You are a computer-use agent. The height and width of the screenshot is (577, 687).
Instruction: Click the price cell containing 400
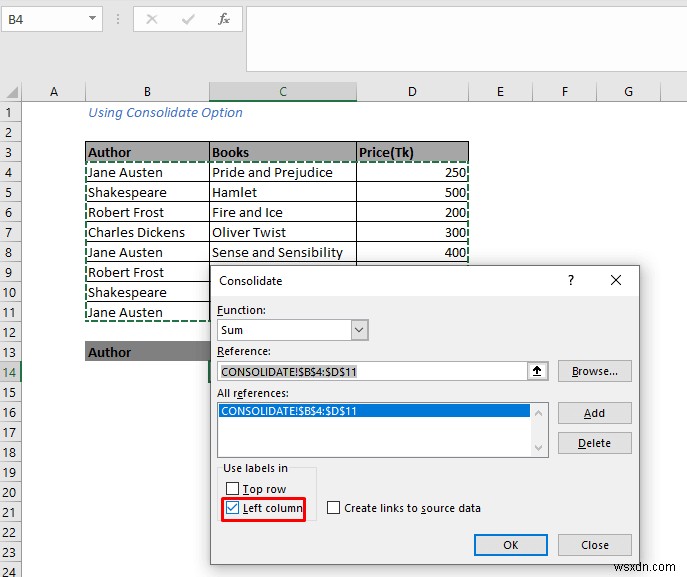(x=412, y=252)
